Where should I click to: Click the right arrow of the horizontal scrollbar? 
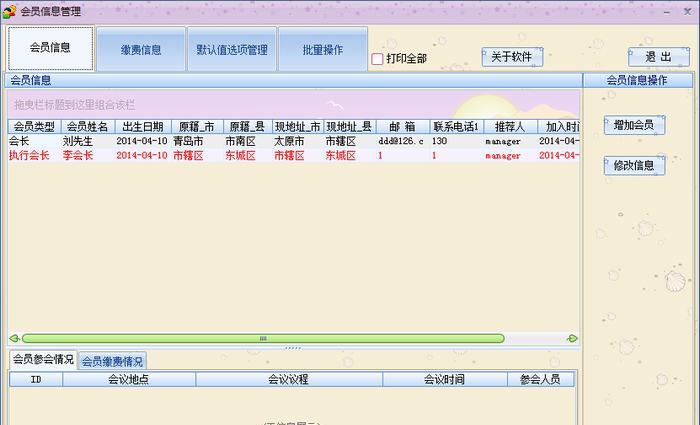(x=572, y=338)
